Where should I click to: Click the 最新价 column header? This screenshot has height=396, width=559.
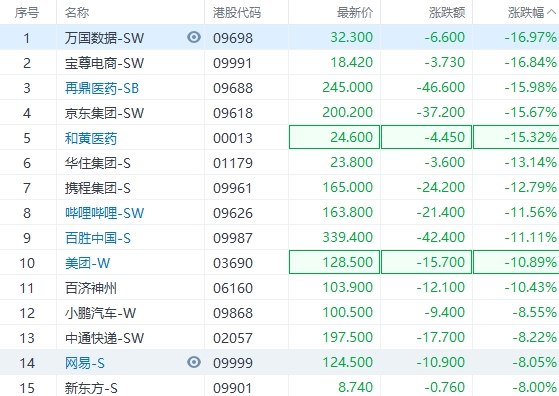pyautogui.click(x=355, y=12)
